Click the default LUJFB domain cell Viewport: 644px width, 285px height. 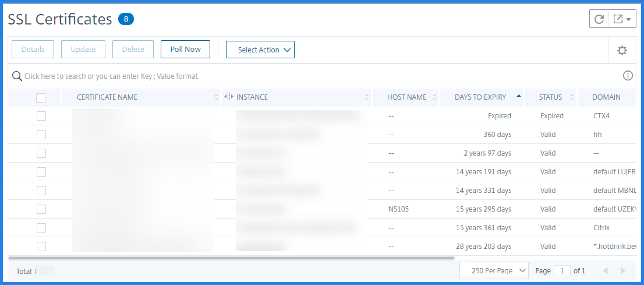(614, 172)
